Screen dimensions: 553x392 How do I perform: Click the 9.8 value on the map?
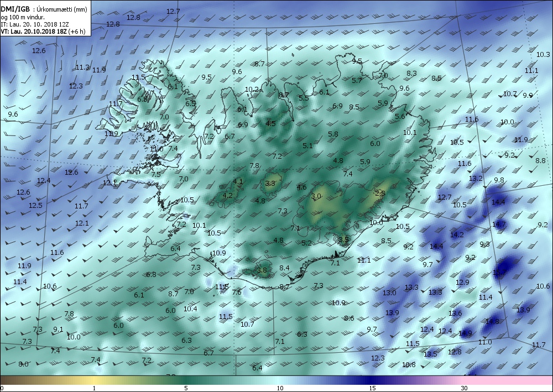[x=499, y=180]
